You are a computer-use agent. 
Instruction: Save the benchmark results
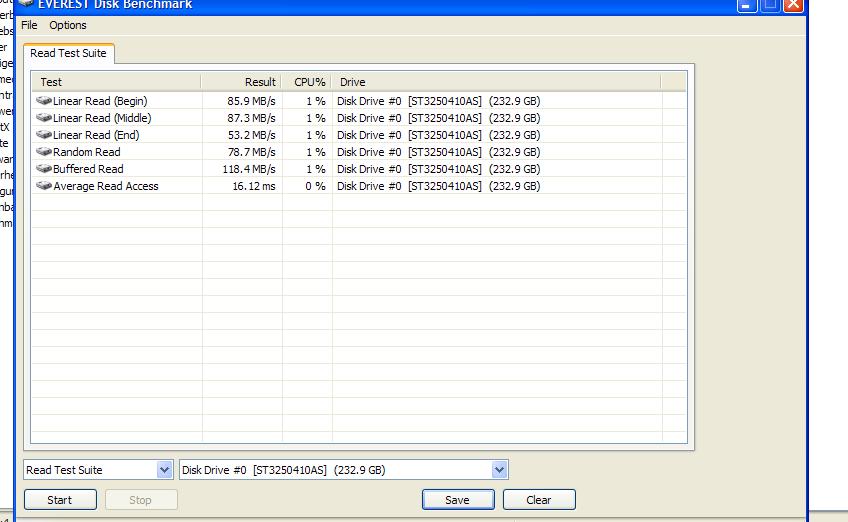coord(458,500)
